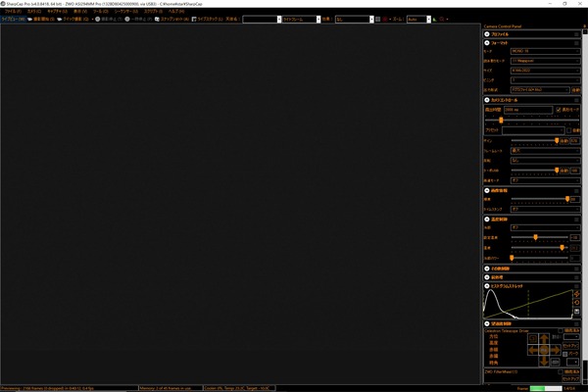
Task: Open the プロファイル section options icon
Action: (x=576, y=34)
